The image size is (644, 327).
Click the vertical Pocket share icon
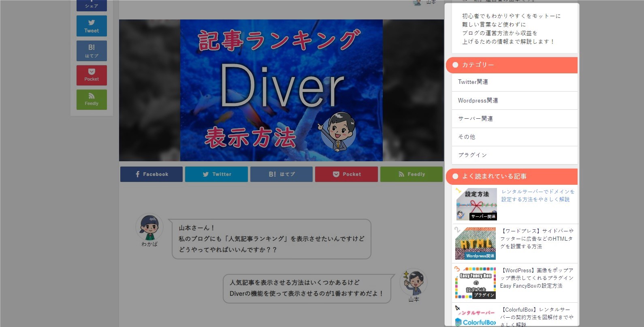tap(92, 75)
